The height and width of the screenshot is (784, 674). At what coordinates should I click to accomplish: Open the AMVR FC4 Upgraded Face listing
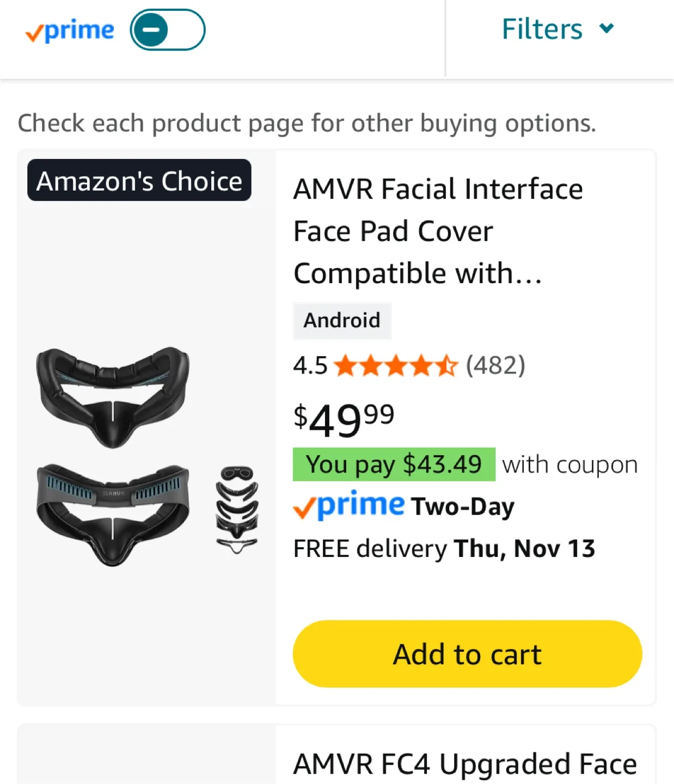tap(465, 763)
